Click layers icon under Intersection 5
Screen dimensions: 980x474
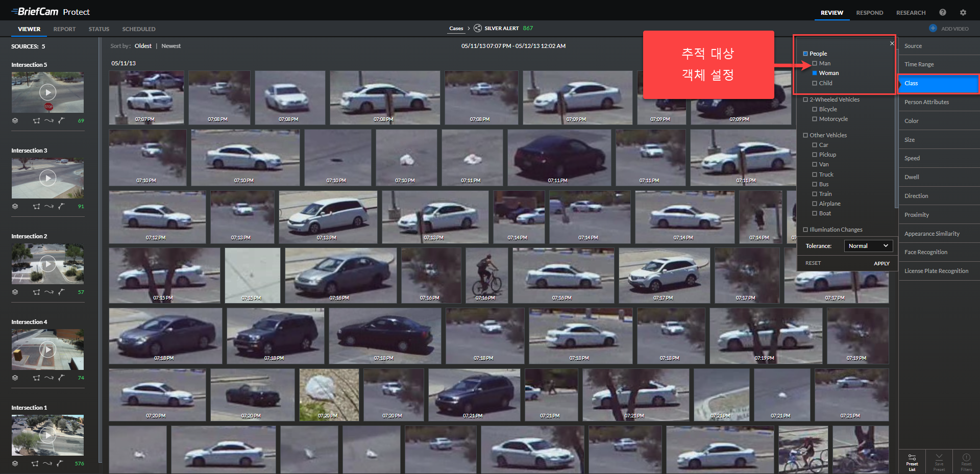tap(15, 121)
